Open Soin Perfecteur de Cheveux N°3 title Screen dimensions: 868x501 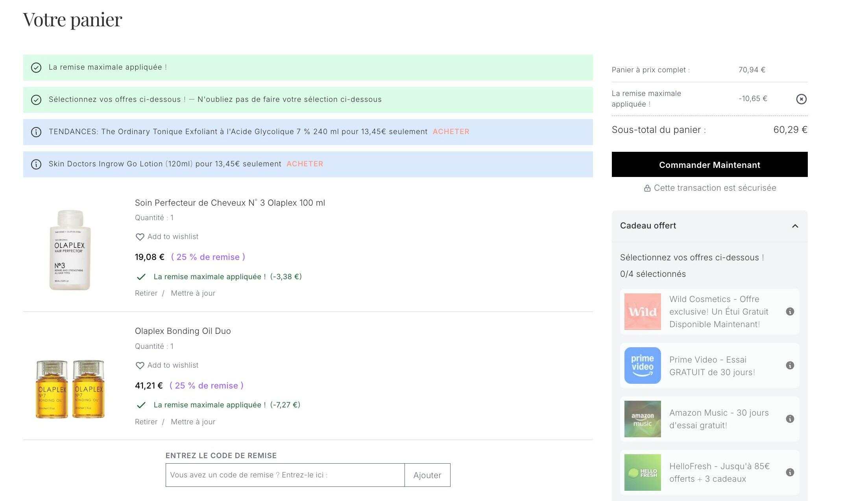click(230, 203)
